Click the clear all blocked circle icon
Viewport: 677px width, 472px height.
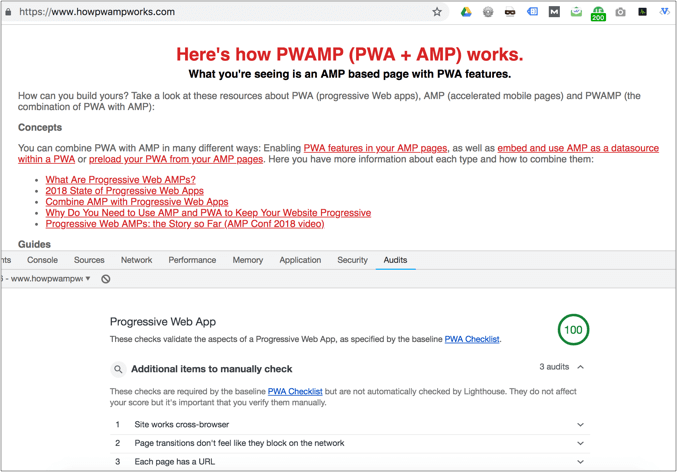pyautogui.click(x=106, y=279)
